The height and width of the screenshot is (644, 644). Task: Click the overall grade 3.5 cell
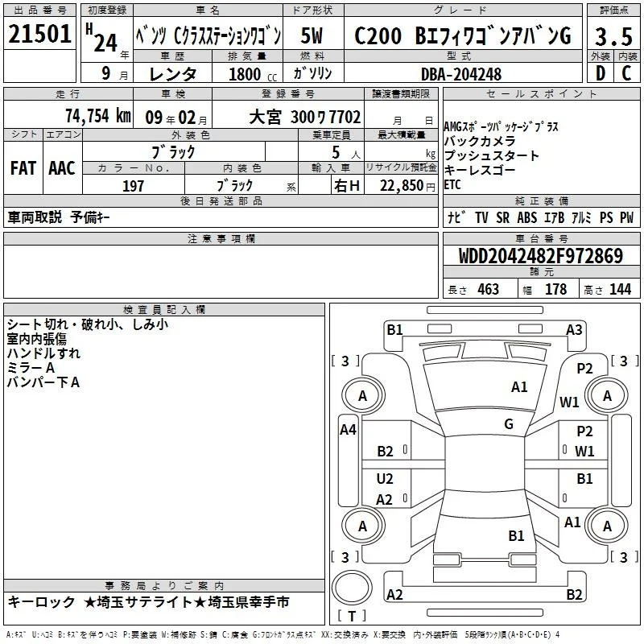(x=613, y=35)
